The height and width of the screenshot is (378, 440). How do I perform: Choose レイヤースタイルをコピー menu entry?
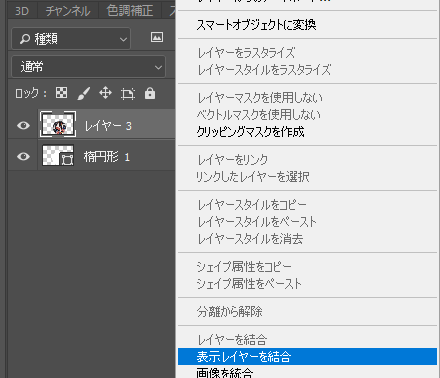307,205
